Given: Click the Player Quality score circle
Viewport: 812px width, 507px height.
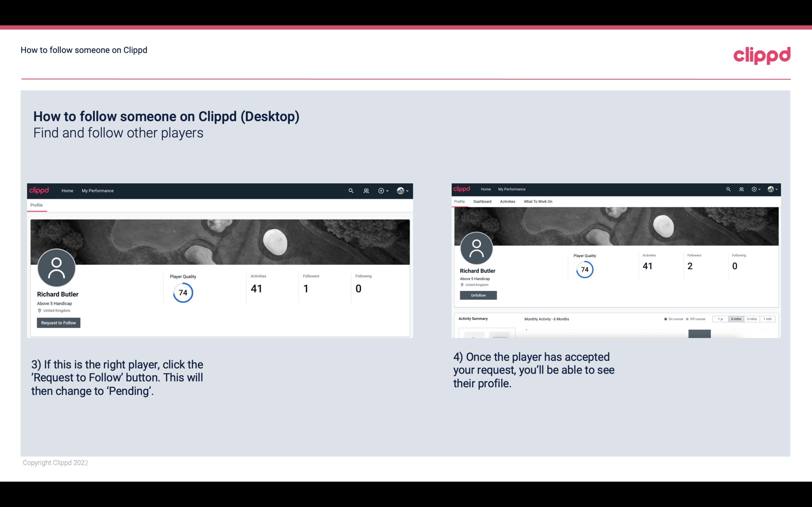Looking at the screenshot, I should [x=182, y=292].
